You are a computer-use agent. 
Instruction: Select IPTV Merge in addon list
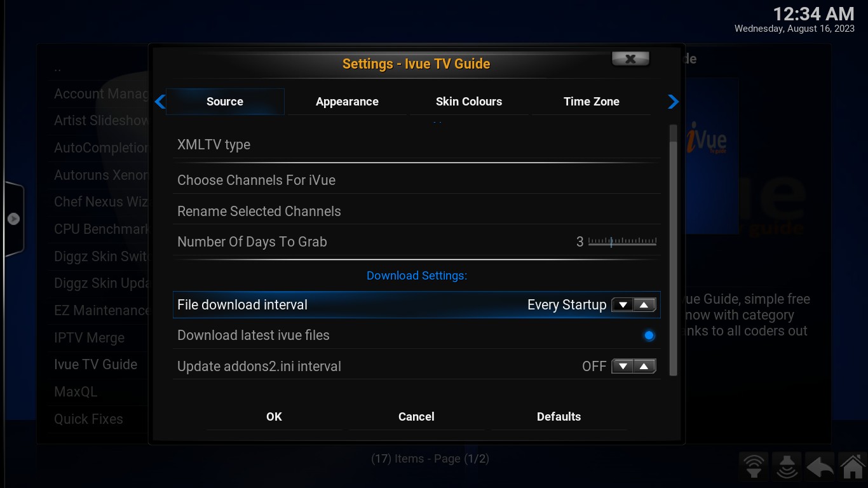coord(89,338)
